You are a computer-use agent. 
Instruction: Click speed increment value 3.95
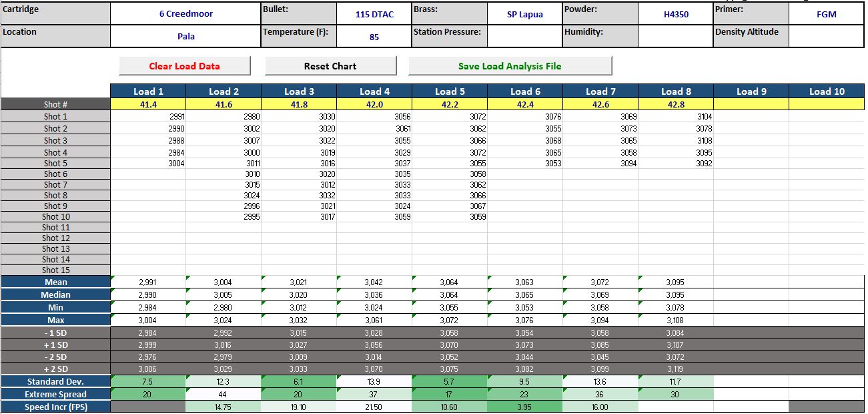click(x=525, y=407)
